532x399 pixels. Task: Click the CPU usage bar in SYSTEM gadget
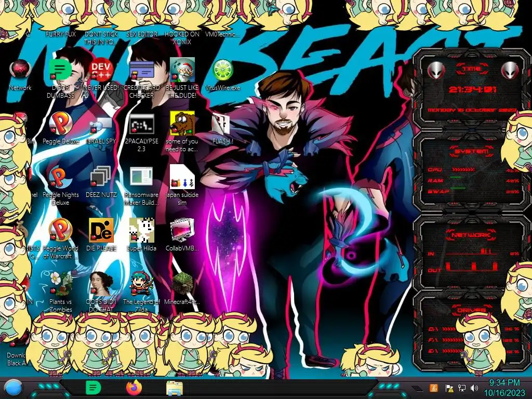click(x=463, y=169)
